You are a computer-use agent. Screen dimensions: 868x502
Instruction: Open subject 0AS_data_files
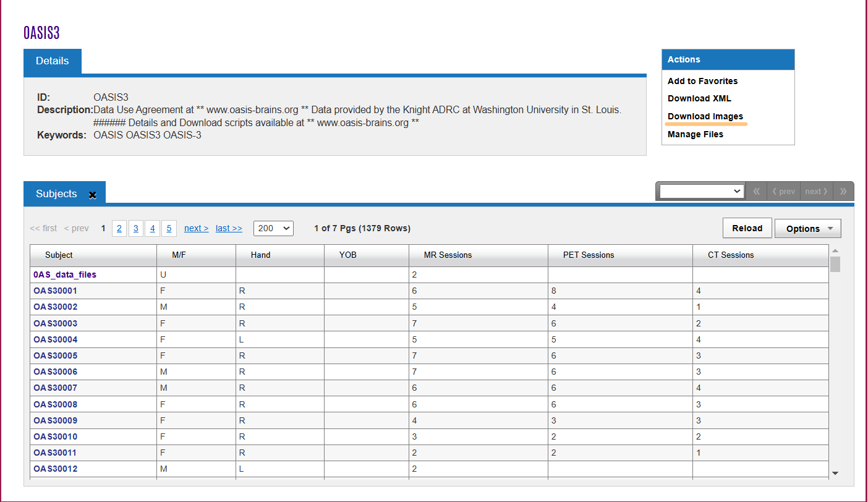(65, 274)
